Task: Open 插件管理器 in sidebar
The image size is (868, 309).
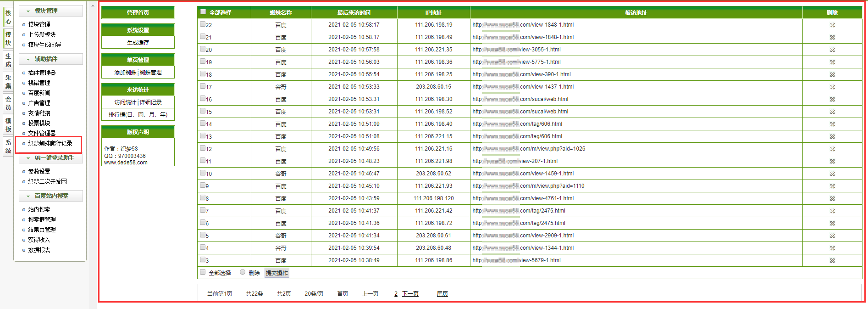Action: pos(42,73)
